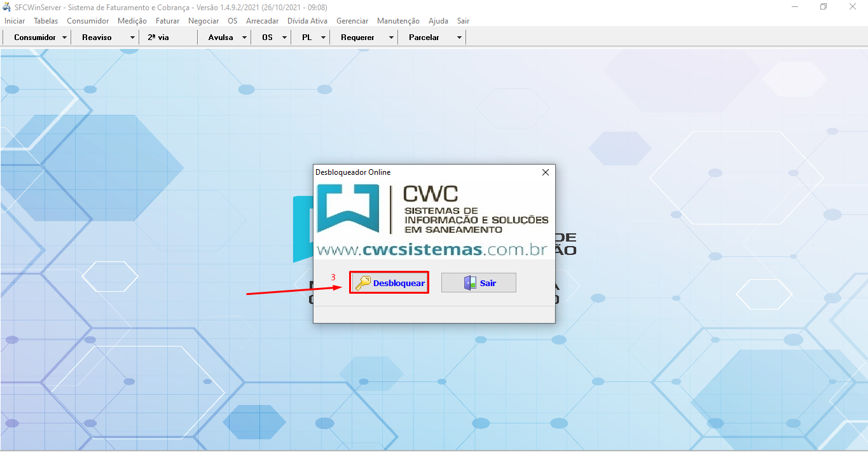This screenshot has width=868, height=452.
Task: Open the CWC Sistemas website banner
Action: (434, 220)
